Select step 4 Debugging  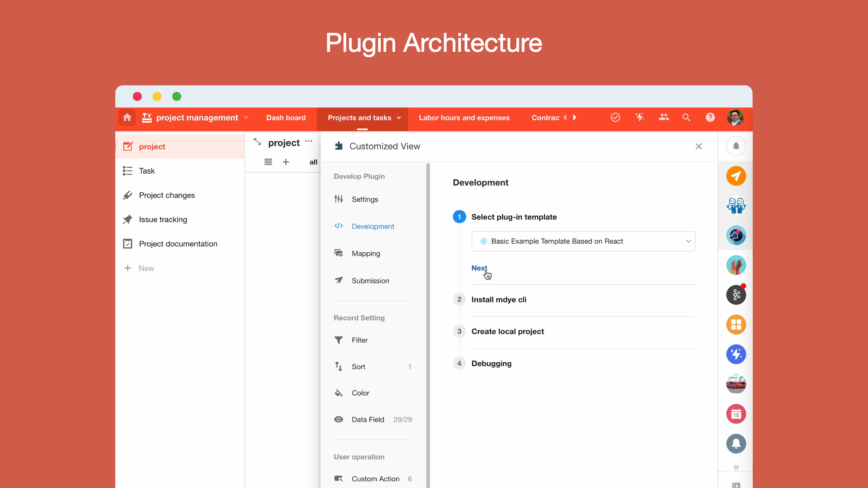pyautogui.click(x=491, y=364)
